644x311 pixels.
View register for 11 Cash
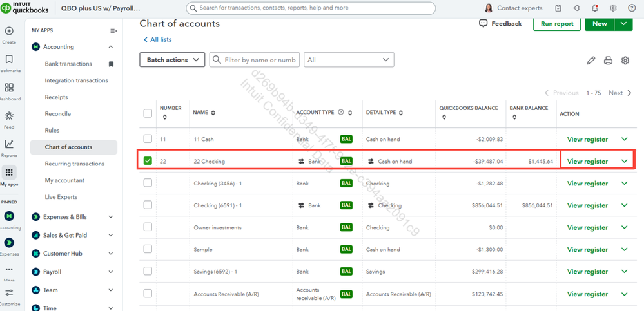pyautogui.click(x=587, y=139)
